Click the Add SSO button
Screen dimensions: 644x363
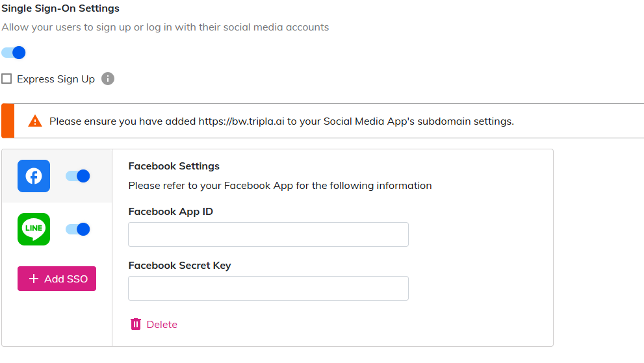57,279
